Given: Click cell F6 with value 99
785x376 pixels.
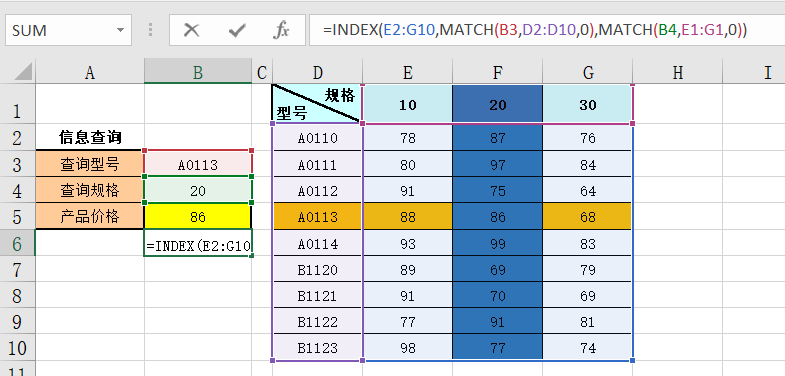Looking at the screenshot, I should pyautogui.click(x=498, y=243).
